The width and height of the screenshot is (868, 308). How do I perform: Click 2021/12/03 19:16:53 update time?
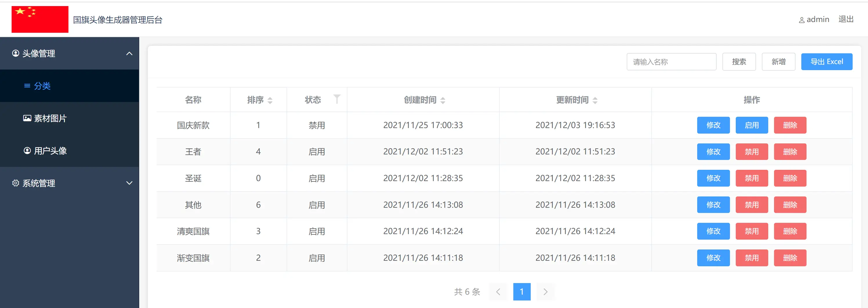point(575,125)
